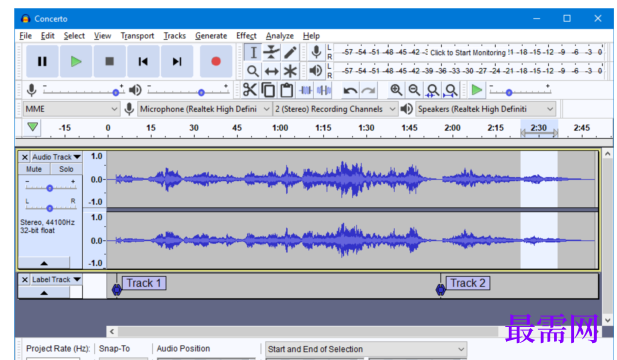
Task: Silence the selected audio
Action: pos(324,90)
